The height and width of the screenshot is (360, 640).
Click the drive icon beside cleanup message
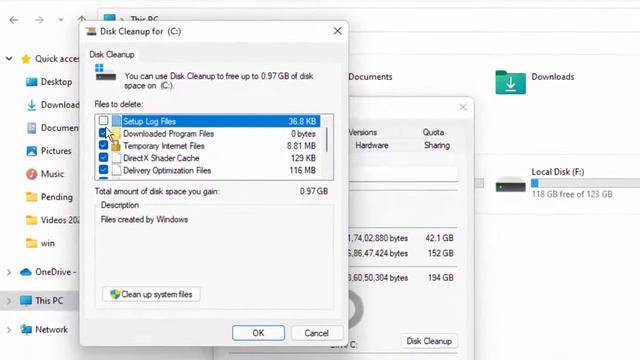106,73
